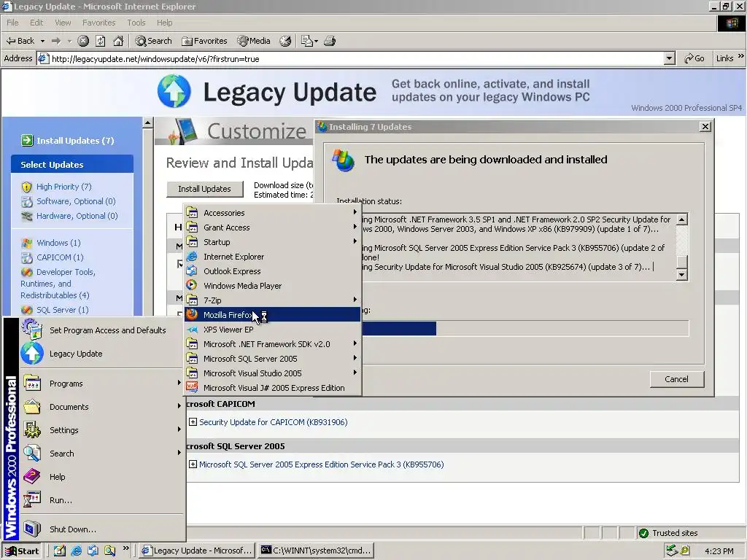Click the Go button next to address bar

(x=694, y=58)
